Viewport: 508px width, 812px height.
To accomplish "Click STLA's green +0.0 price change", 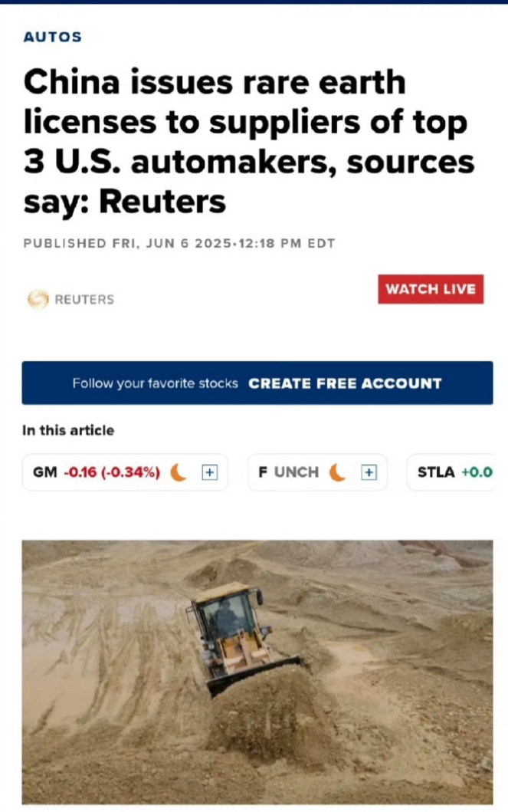I will [477, 472].
